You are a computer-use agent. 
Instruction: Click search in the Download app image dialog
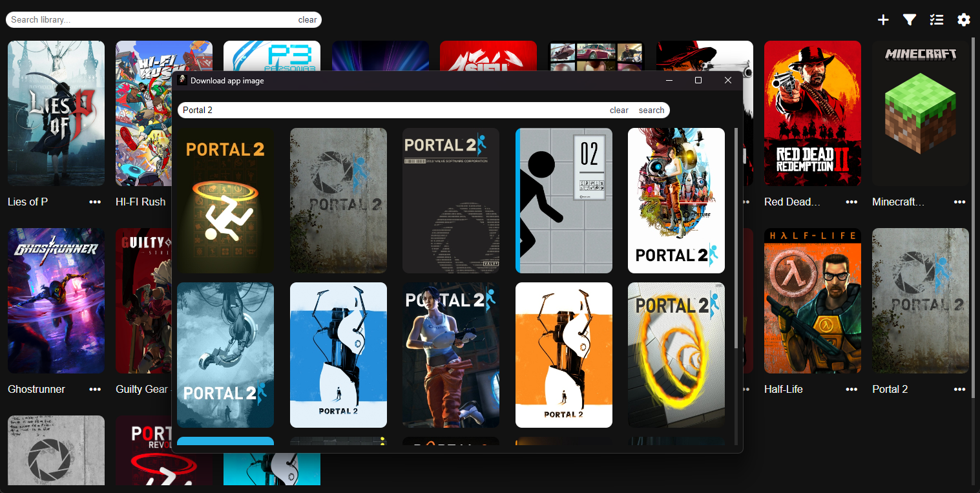[x=651, y=110]
